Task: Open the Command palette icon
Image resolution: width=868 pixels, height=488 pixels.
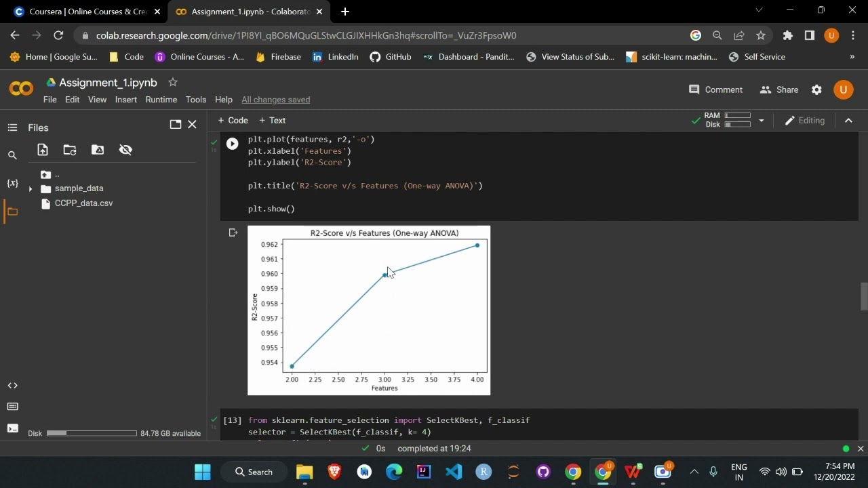Action: 12,407
